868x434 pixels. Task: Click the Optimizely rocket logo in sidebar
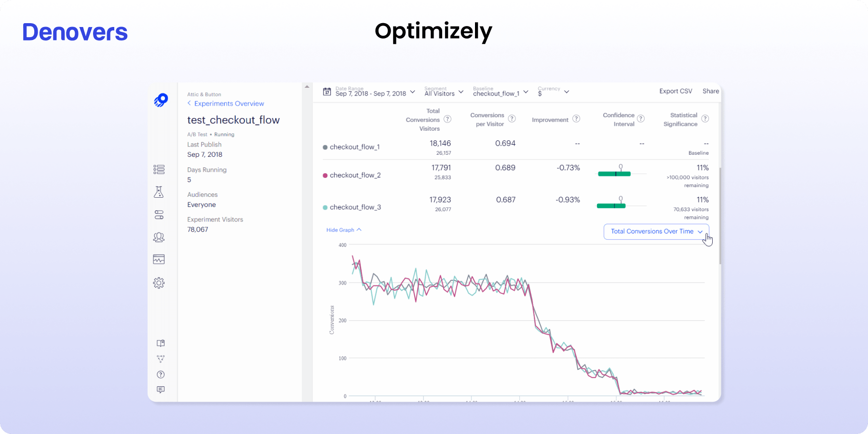(161, 100)
